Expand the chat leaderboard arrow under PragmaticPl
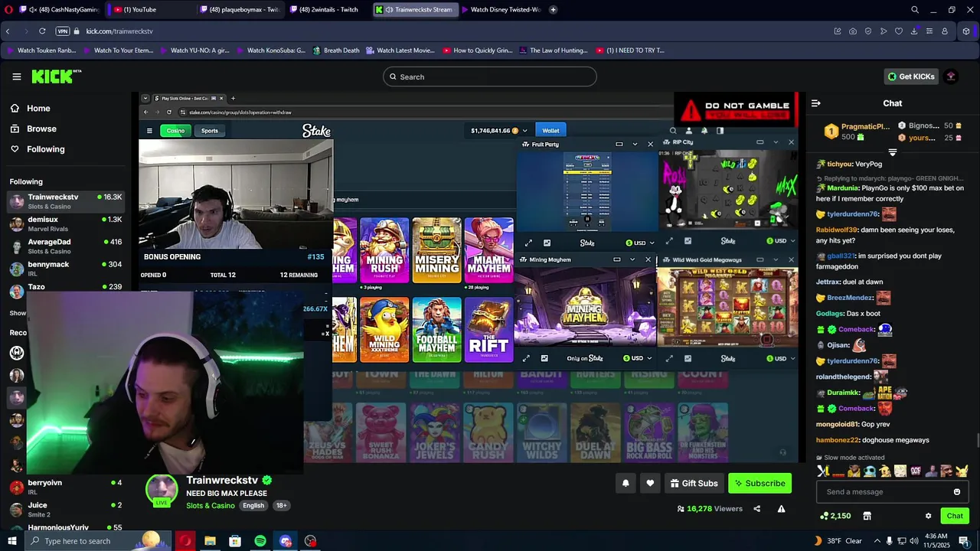 893,152
